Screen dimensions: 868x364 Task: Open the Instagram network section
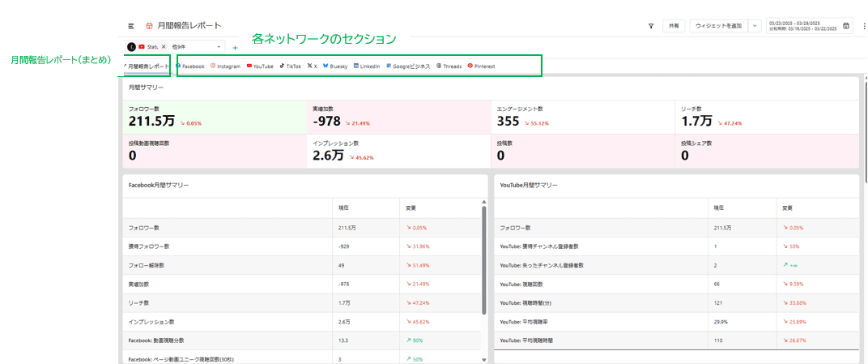pyautogui.click(x=226, y=66)
